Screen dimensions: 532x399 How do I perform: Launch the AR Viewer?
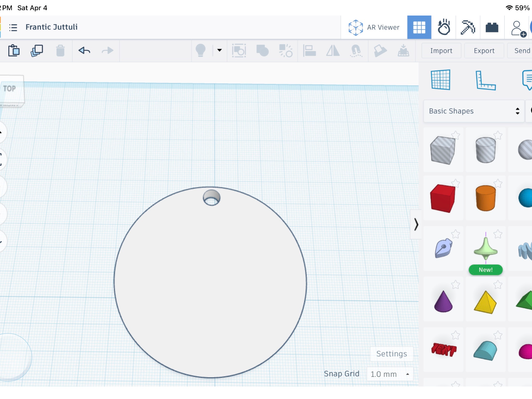(x=374, y=27)
